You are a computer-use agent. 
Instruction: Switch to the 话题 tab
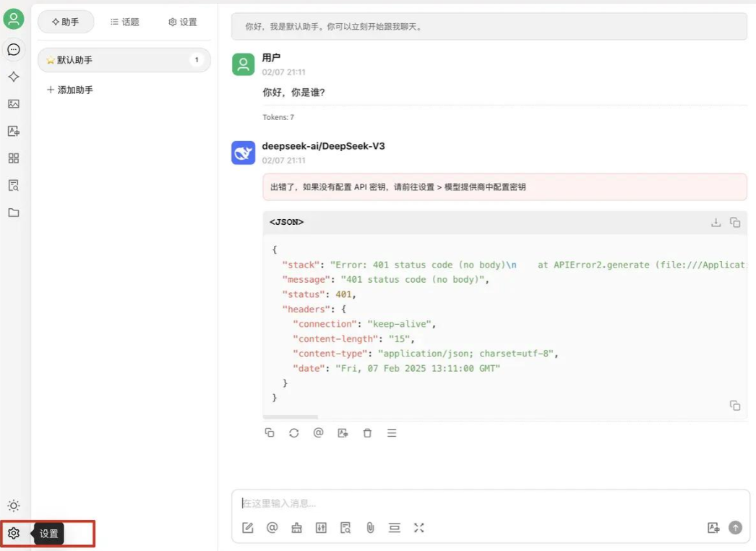coord(125,22)
